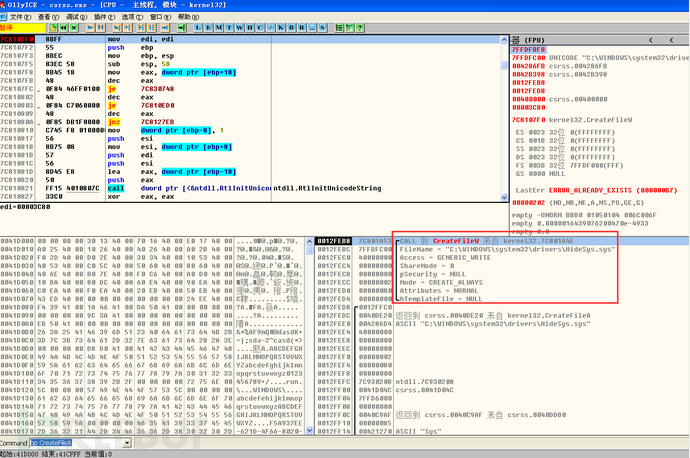The image size is (690, 458).
Task: Show CPU window via C button
Action: click(x=260, y=28)
